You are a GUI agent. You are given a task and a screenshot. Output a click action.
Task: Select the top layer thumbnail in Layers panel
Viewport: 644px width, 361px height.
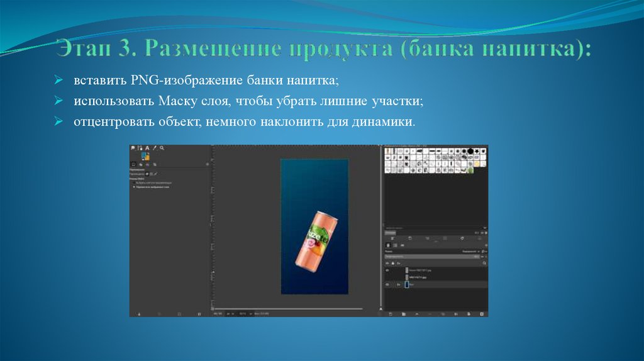point(407,270)
